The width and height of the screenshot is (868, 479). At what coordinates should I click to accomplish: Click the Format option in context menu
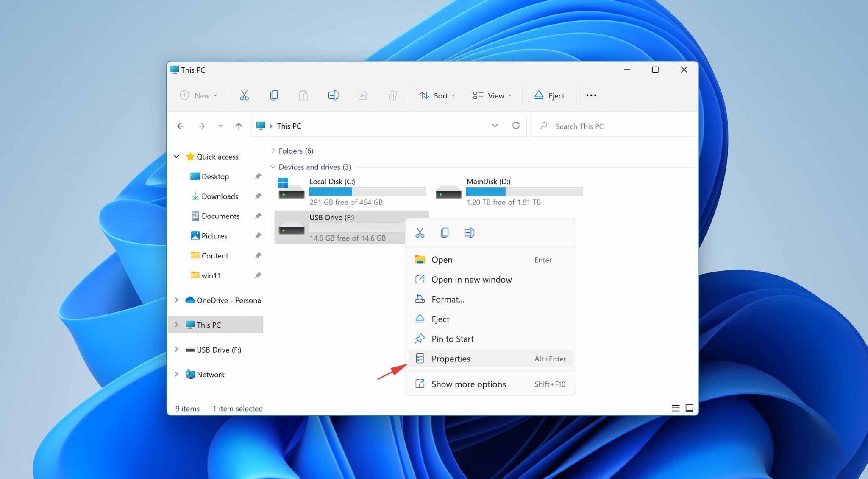point(447,299)
